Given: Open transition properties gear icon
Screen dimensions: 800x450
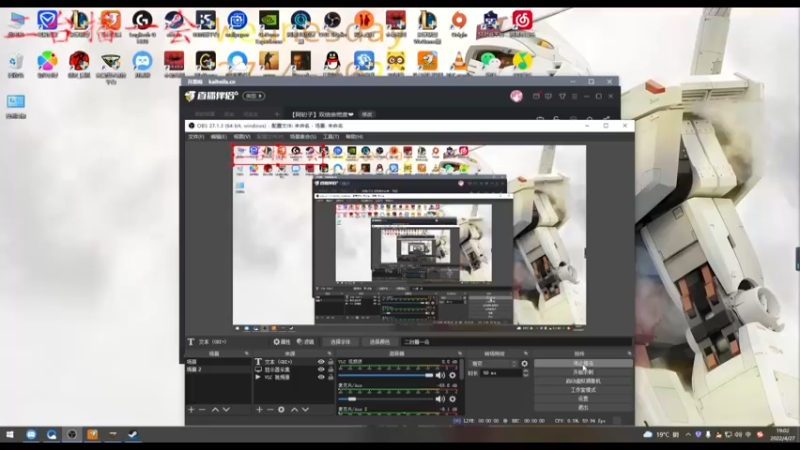Looking at the screenshot, I should click(x=524, y=363).
